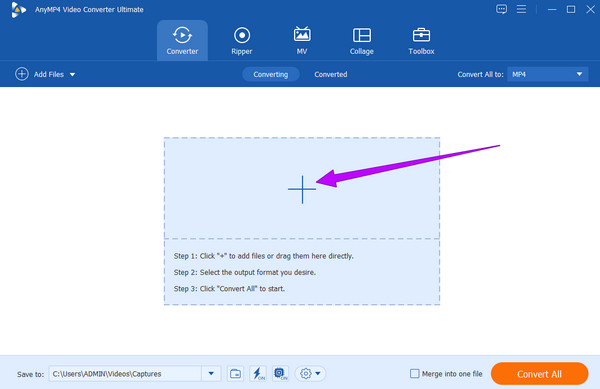Click the Add Files label
The width and height of the screenshot is (600, 389).
click(x=49, y=75)
